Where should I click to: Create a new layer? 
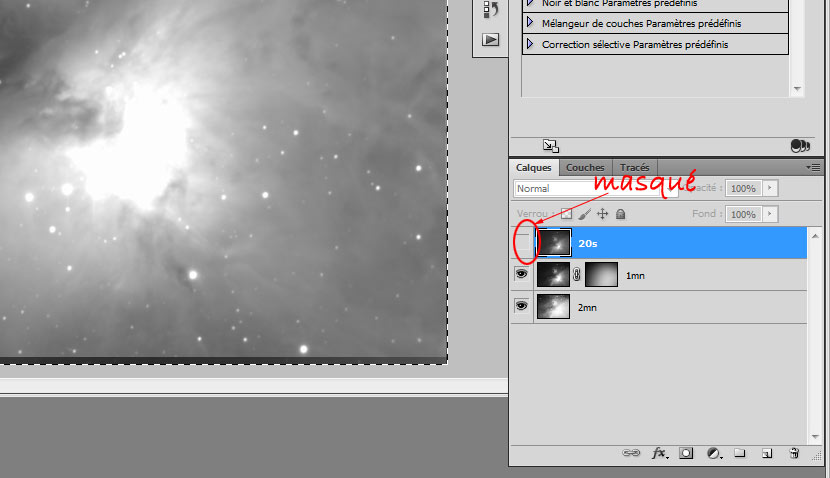point(766,453)
